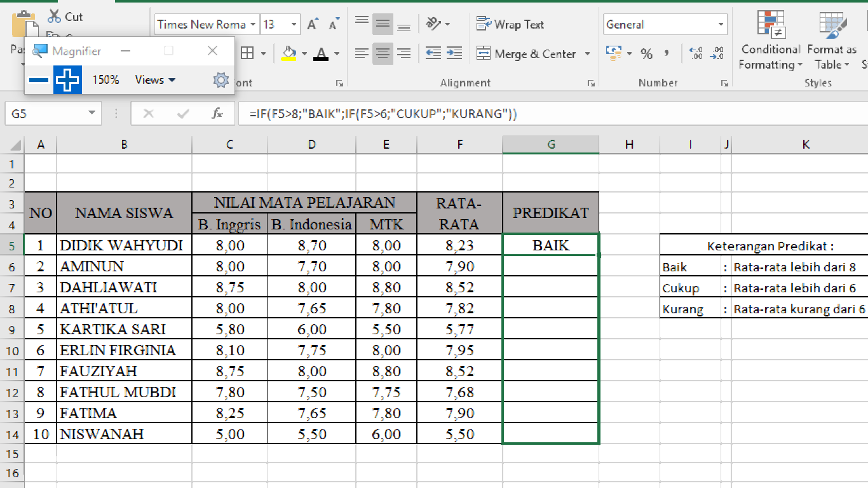Click the Decrease Font Size icon
This screenshot has width=868, height=488.
(x=334, y=25)
